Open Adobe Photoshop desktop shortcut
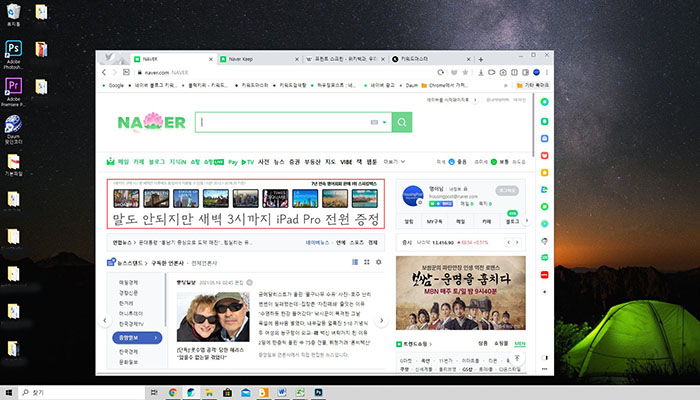Screen dimensions: 700x400 (13, 54)
